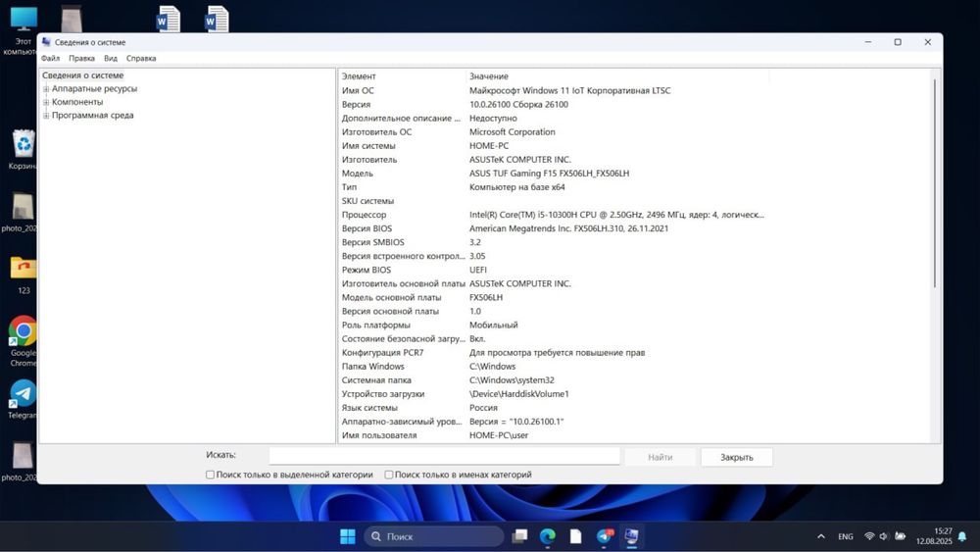Show hidden tray icons chevron
This screenshot has width=980, height=552.
tap(820, 536)
